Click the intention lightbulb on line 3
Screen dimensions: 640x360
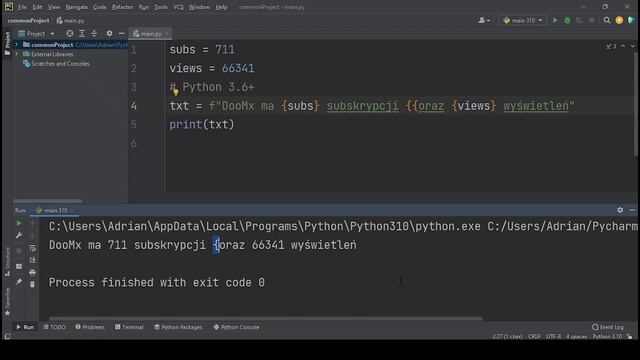pyautogui.click(x=176, y=92)
